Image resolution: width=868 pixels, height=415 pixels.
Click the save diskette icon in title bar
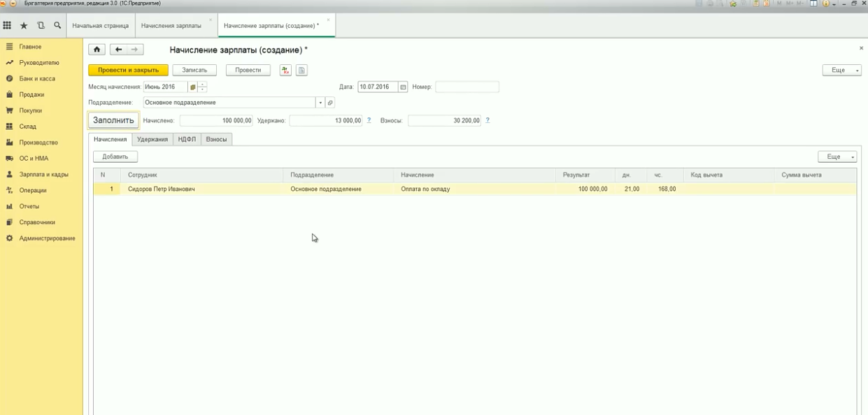coord(699,3)
